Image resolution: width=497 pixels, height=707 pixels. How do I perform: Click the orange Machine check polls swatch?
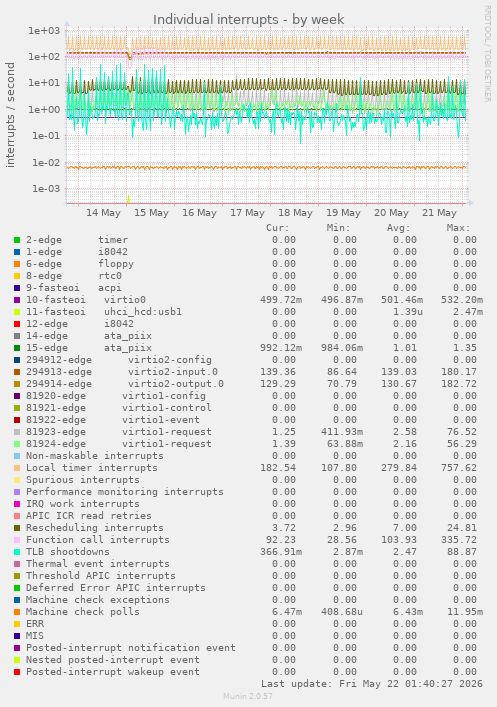17,612
